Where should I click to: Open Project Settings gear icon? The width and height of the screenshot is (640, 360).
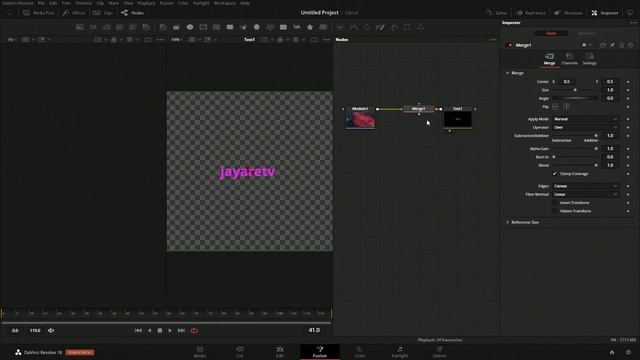point(629,353)
